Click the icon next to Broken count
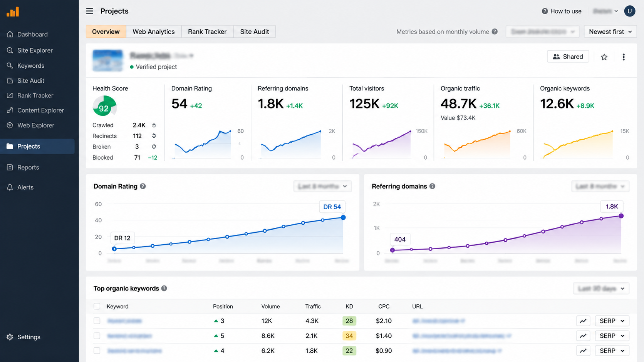The height and width of the screenshot is (362, 644). (x=154, y=147)
